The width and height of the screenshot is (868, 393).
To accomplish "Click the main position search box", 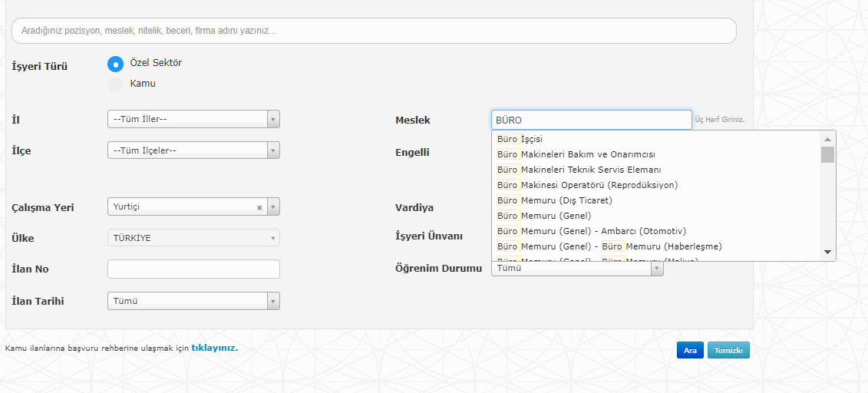I will (x=374, y=31).
